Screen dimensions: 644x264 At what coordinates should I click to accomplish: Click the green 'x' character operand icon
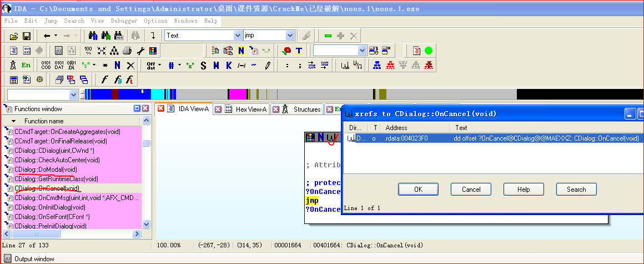tap(190, 65)
